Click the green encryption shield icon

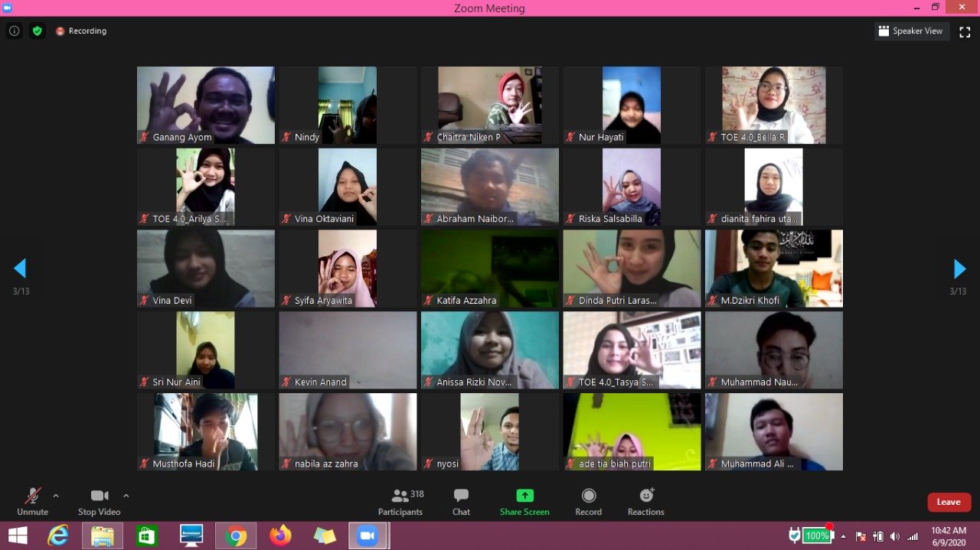tap(38, 31)
